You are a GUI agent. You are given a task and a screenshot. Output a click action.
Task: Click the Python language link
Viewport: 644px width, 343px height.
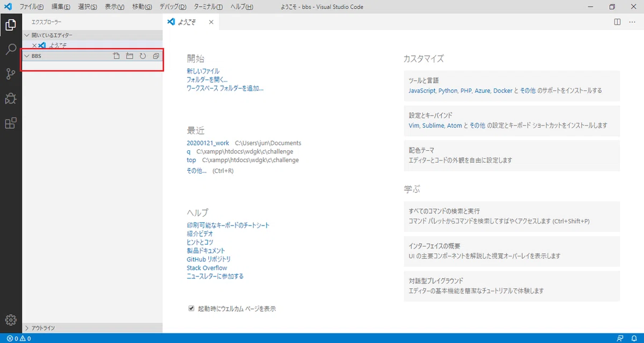[448, 91]
